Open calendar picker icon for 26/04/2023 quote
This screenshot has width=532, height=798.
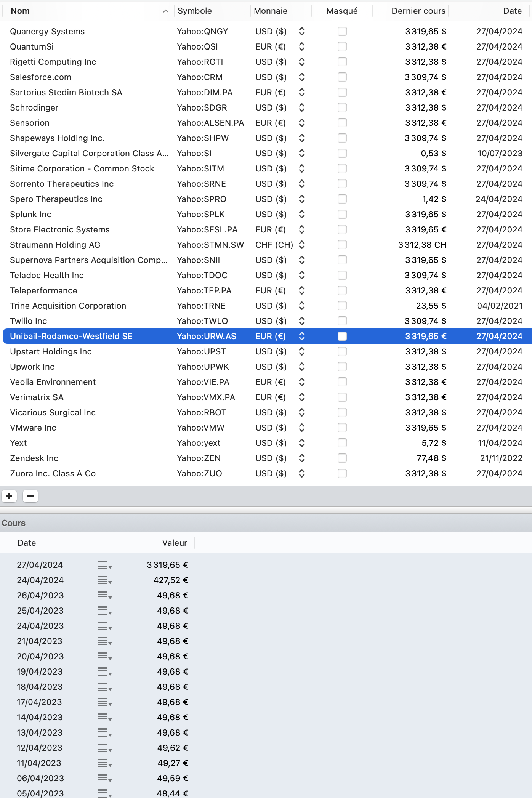[104, 596]
